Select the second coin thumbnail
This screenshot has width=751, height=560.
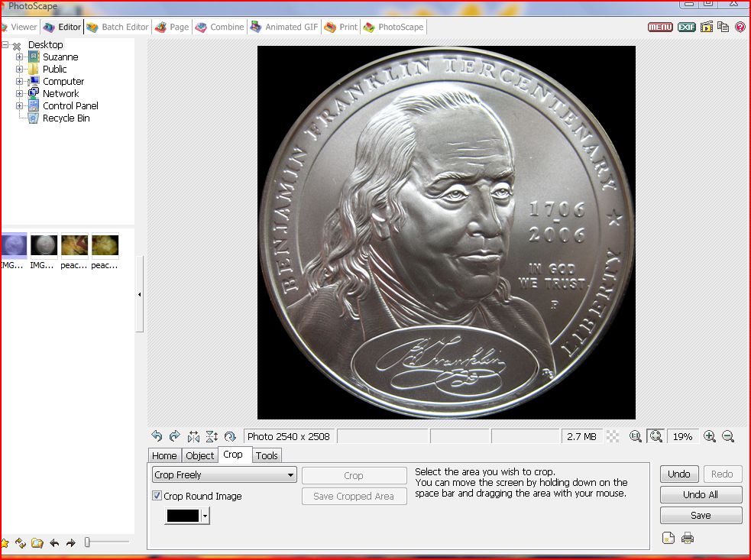44,246
